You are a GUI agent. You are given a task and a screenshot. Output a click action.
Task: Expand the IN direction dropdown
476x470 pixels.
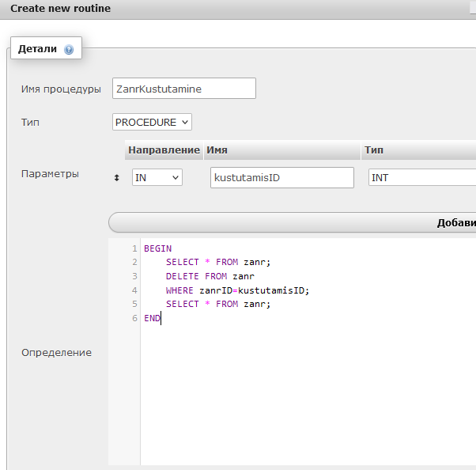coord(157,178)
